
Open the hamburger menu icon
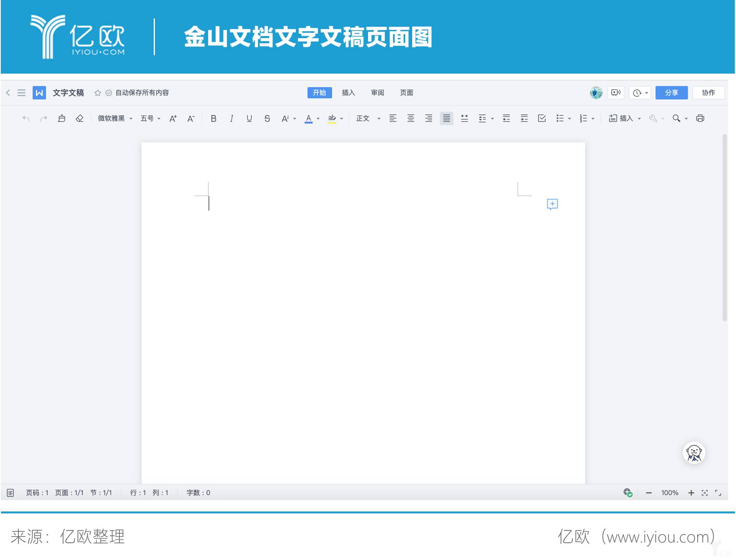pyautogui.click(x=22, y=93)
